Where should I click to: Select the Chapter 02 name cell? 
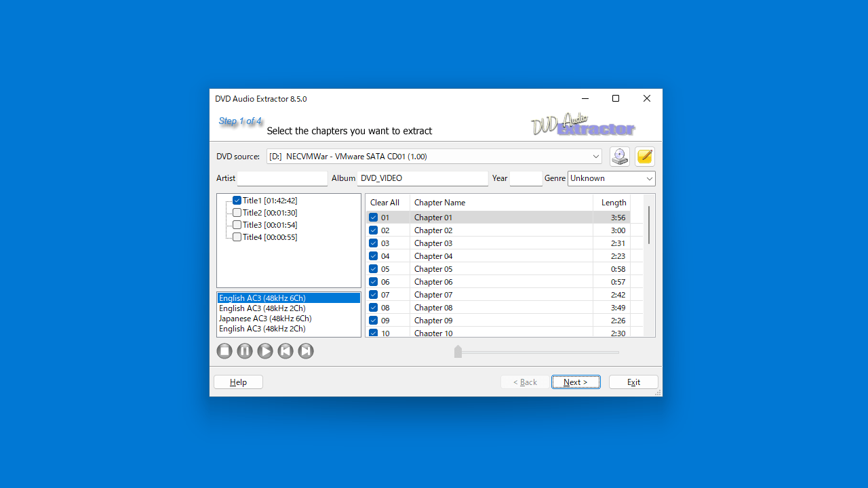(x=501, y=230)
